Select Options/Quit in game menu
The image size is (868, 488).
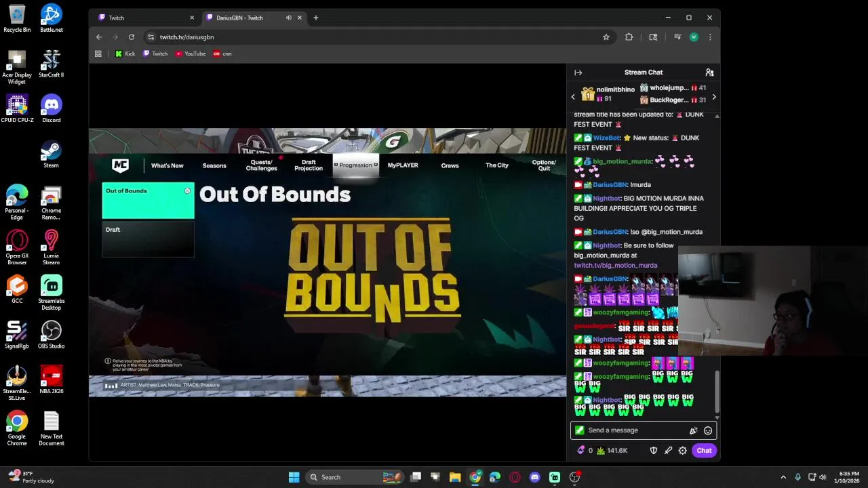544,165
